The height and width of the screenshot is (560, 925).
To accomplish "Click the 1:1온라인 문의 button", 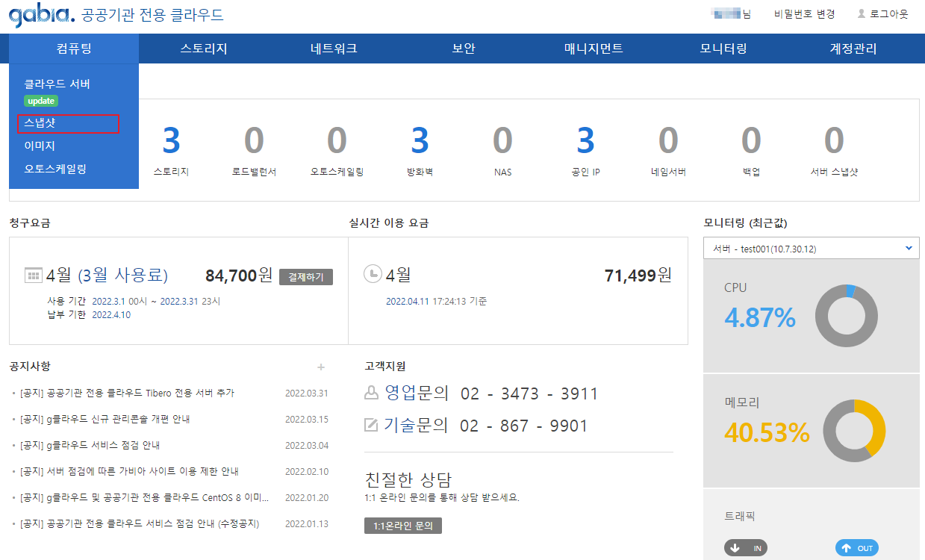I will [x=403, y=526].
